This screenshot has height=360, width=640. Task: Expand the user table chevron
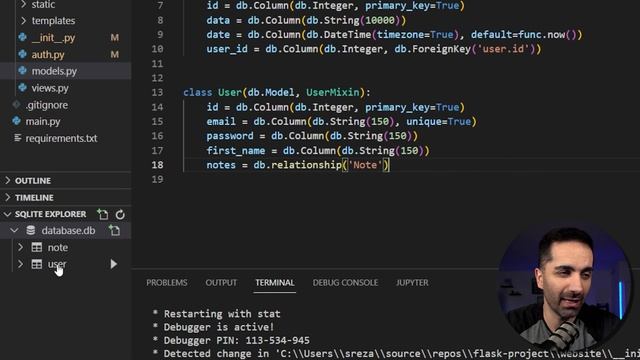coord(20,264)
